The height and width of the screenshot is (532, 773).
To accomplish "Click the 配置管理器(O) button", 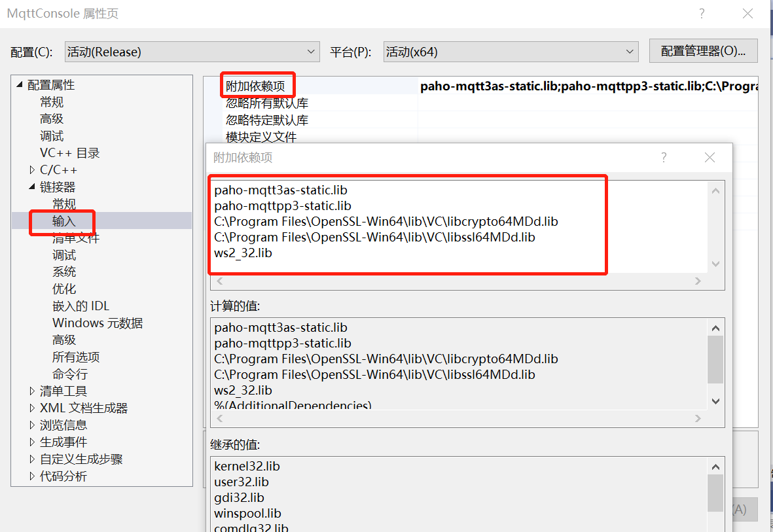I will point(704,50).
